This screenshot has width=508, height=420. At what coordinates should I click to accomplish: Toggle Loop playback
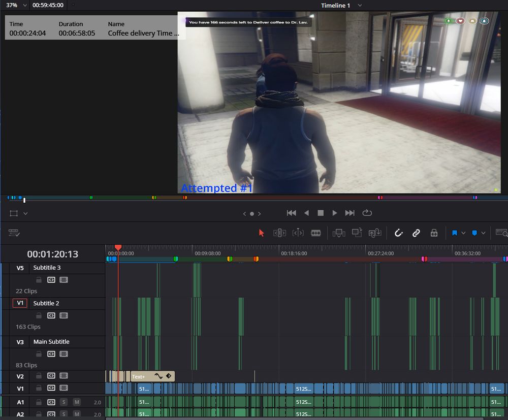[x=367, y=213]
